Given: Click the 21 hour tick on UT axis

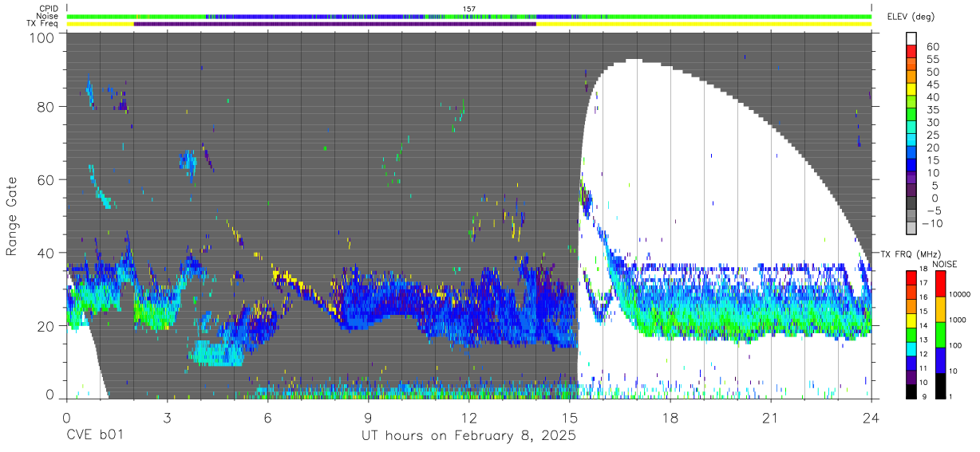Looking at the screenshot, I should (x=771, y=417).
